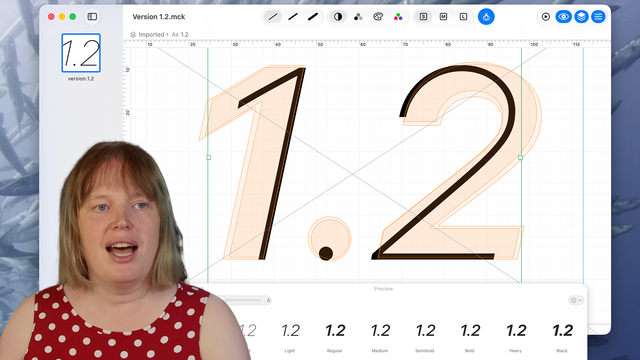Toggle the layers panel button

[581, 17]
